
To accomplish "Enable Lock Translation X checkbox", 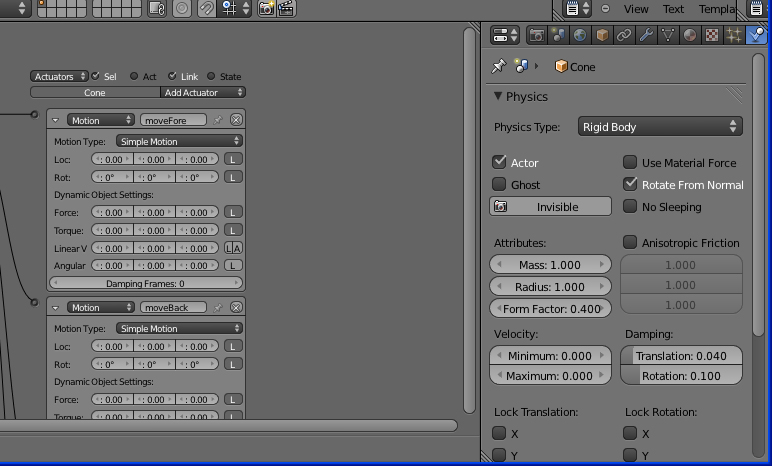I will click(499, 433).
